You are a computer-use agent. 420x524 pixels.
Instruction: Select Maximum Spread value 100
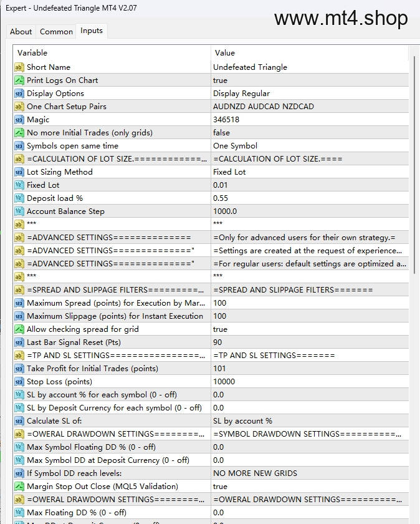click(x=220, y=303)
